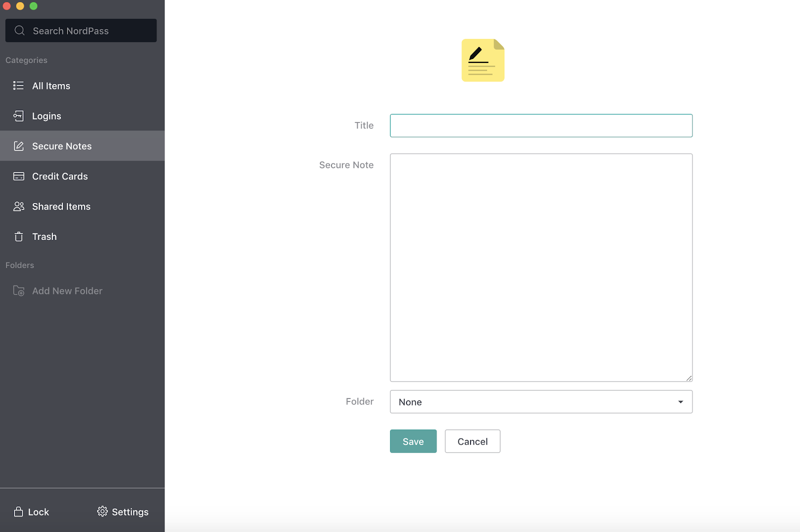This screenshot has width=800, height=532.
Task: View the Trash category
Action: coord(82,236)
